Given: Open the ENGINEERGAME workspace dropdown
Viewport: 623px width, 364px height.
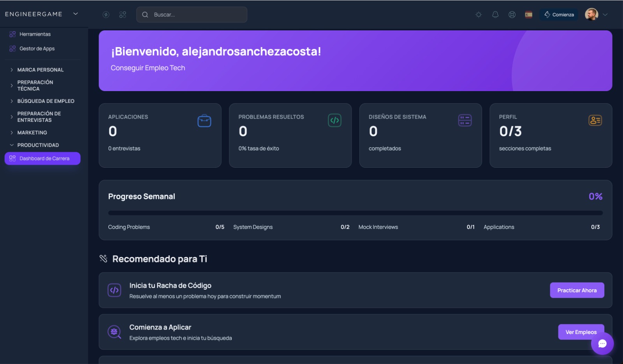Looking at the screenshot, I should tap(75, 14).
